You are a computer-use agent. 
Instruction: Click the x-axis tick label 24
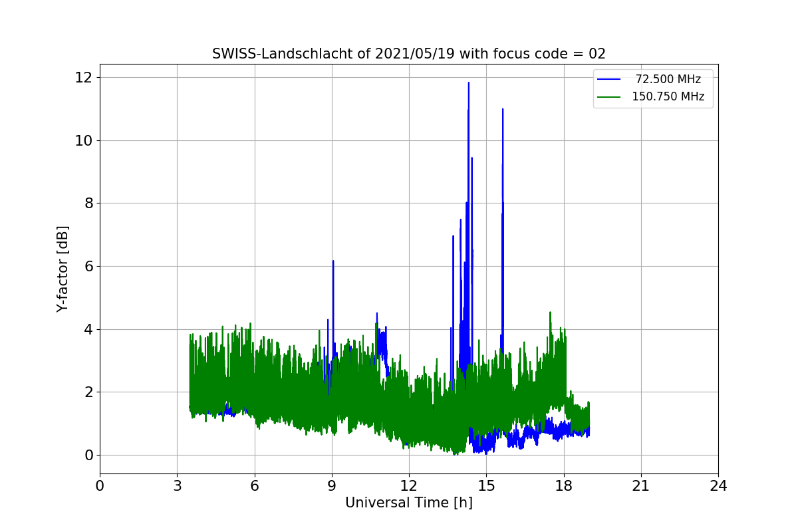(718, 486)
